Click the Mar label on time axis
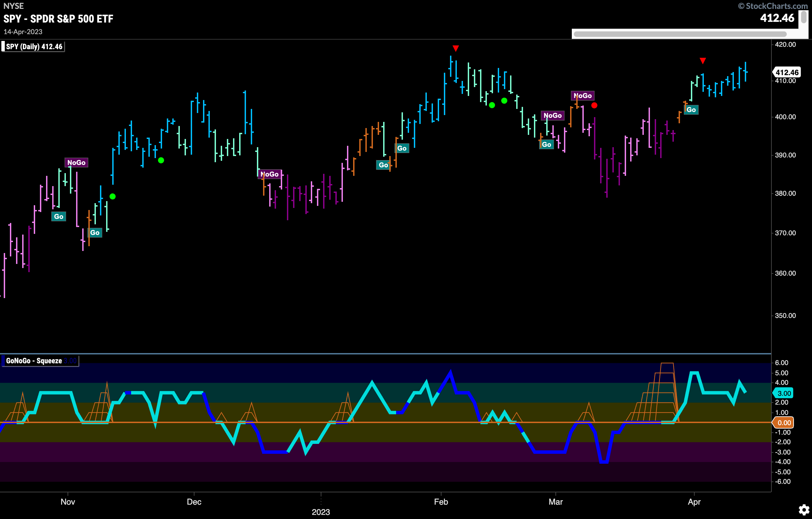 point(555,502)
